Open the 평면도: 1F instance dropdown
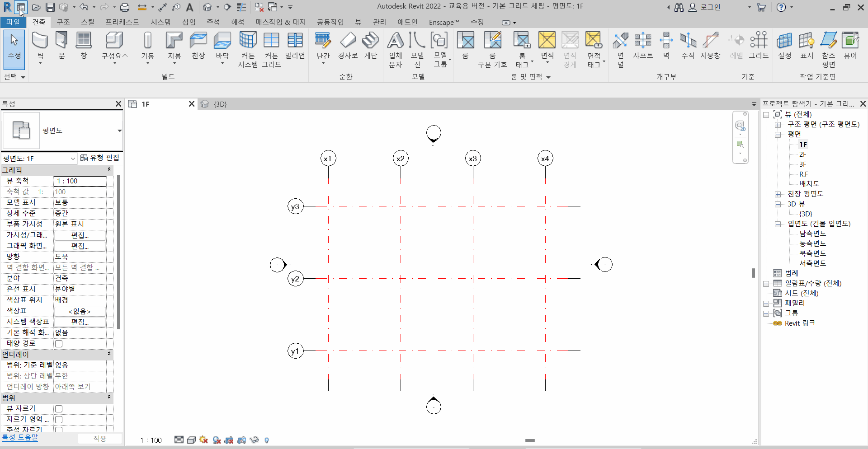Image resolution: width=868 pixels, height=449 pixels. [x=73, y=159]
